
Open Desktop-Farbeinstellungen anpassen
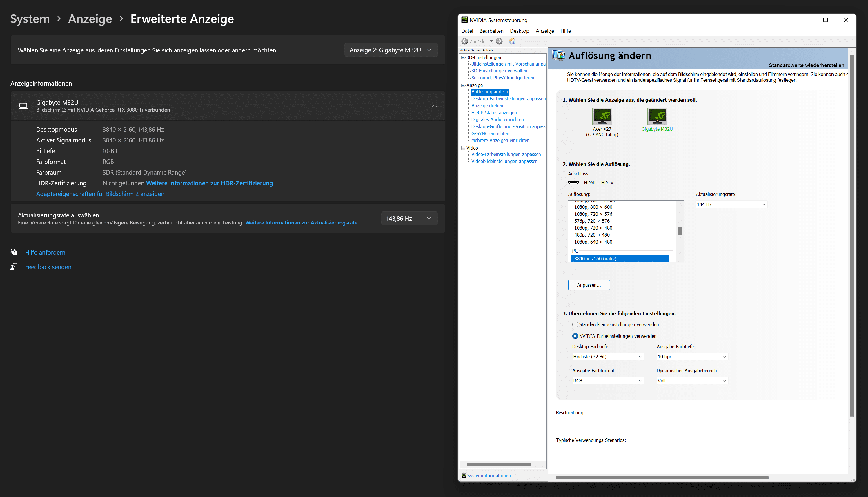pos(509,99)
